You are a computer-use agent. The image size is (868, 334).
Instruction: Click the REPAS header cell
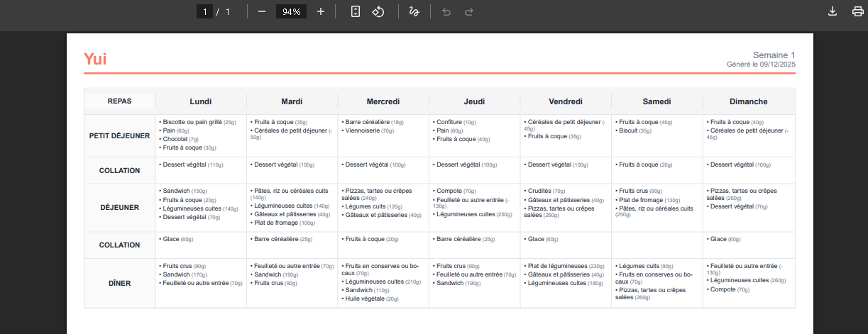coord(119,101)
